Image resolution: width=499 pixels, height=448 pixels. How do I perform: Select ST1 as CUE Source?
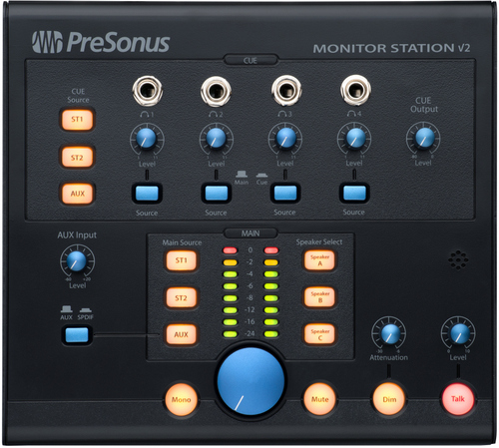coord(77,119)
